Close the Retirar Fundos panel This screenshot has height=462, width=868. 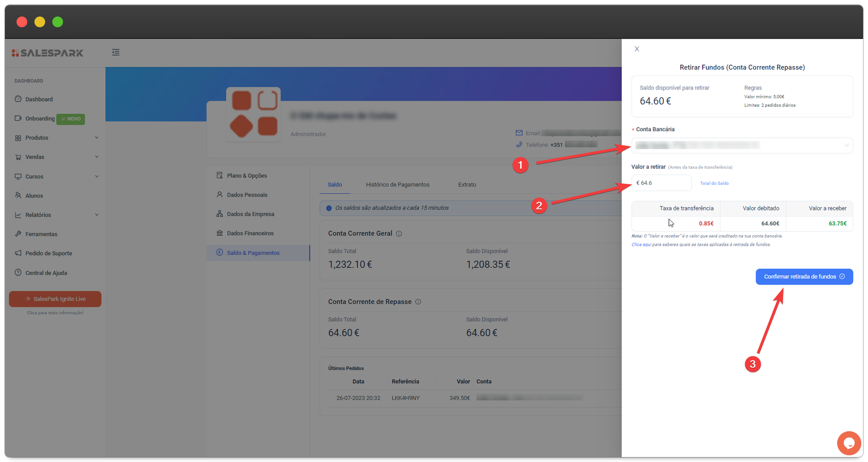(637, 49)
